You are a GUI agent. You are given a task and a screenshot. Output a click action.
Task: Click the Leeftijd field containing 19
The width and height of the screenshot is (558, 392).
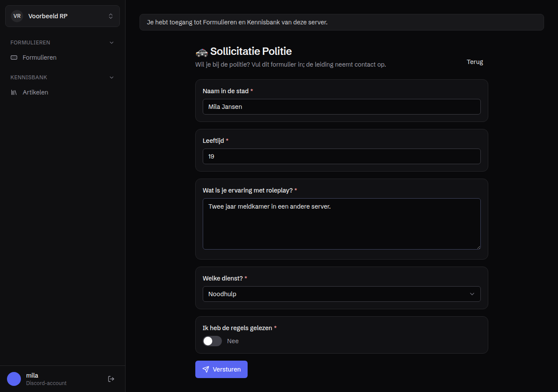[x=342, y=156]
